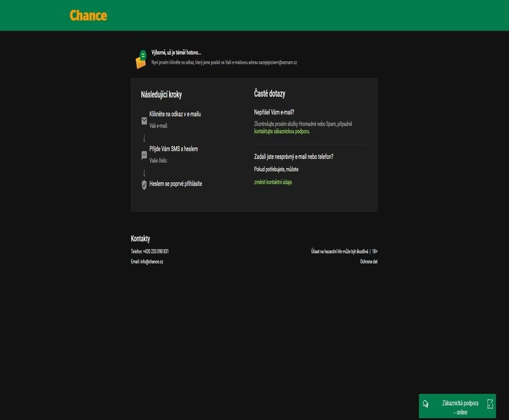This screenshot has height=420, width=509.
Task: Click the arrow below the e-mail step
Action: 144,138
